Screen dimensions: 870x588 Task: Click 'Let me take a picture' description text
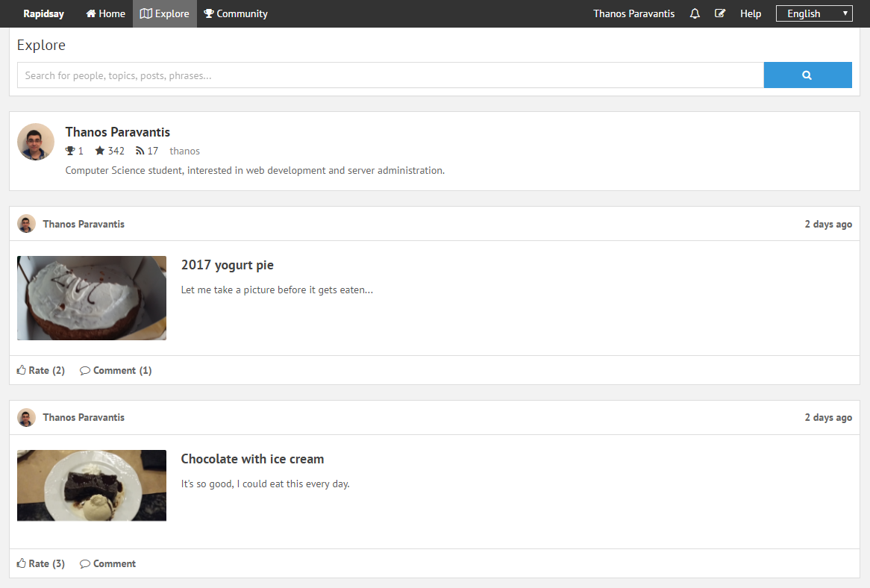tap(277, 290)
